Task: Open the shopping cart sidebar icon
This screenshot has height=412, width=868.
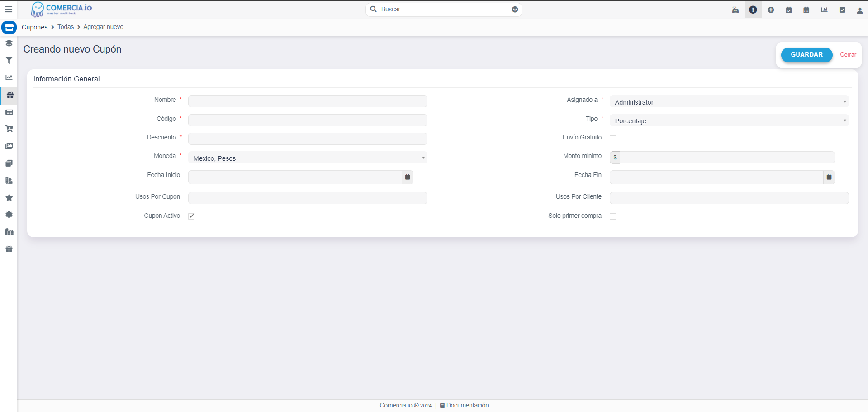Action: tap(9, 129)
